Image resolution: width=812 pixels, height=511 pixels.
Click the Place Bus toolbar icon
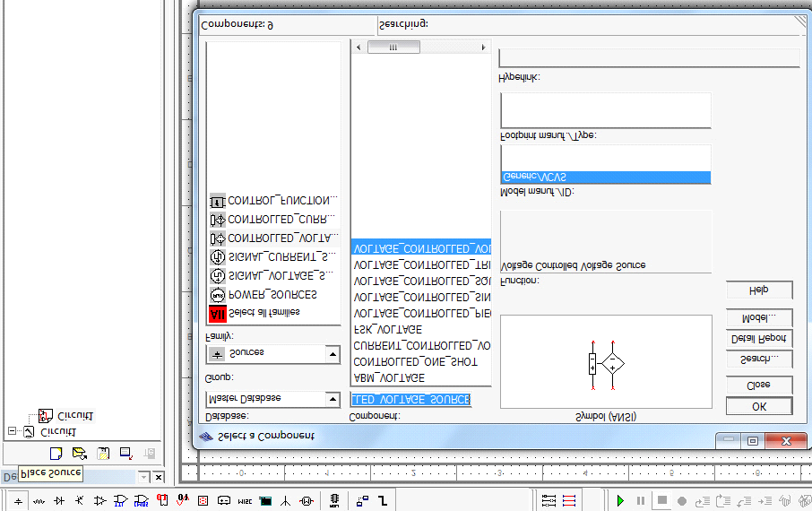pyautogui.click(x=383, y=501)
